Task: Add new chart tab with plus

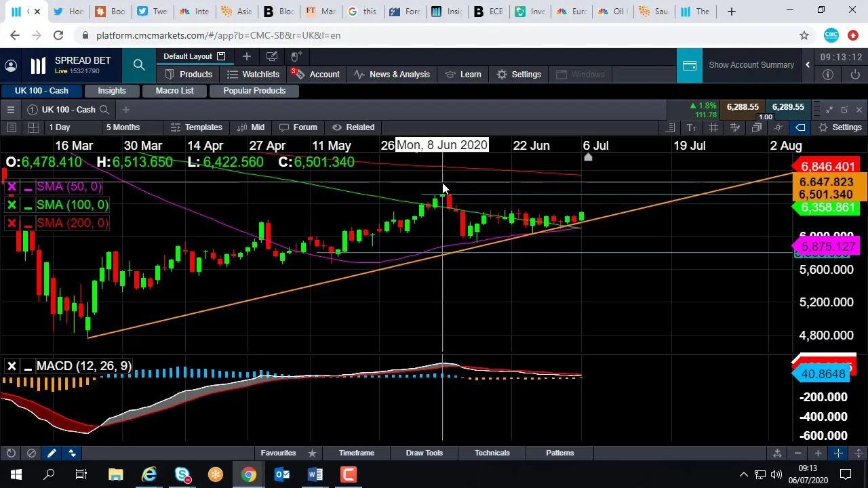Action: [x=126, y=110]
